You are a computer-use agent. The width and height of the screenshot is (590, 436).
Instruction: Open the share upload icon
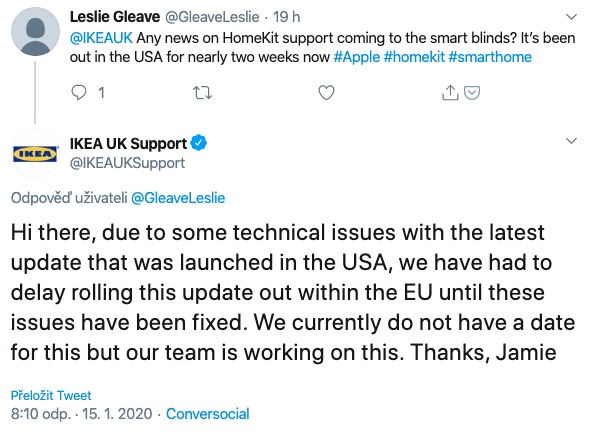[x=450, y=93]
